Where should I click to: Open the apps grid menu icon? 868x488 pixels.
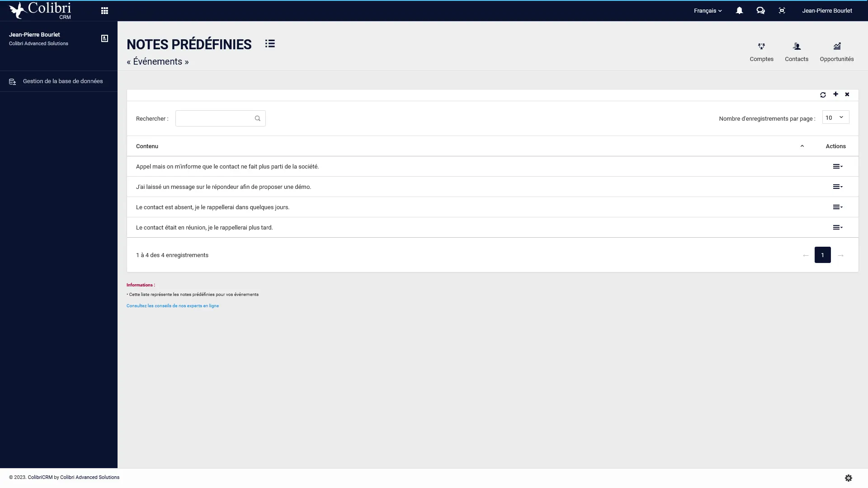pyautogui.click(x=104, y=11)
